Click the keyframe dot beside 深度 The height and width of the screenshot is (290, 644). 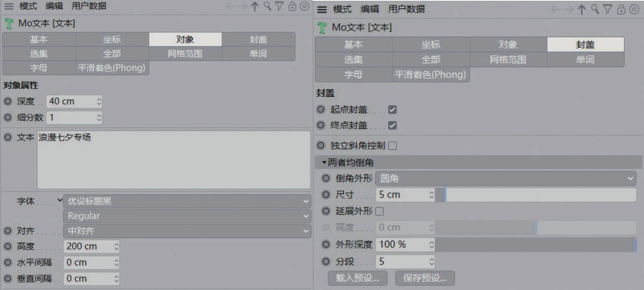coord(8,101)
